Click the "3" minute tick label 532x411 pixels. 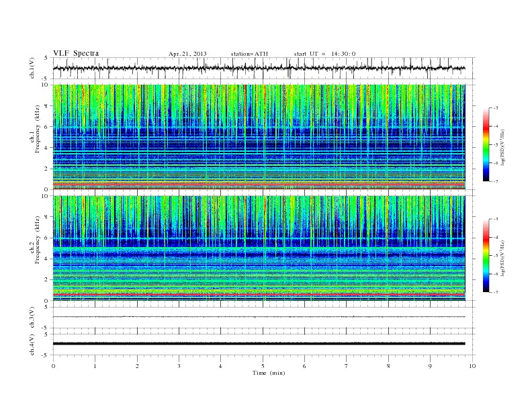pos(179,366)
